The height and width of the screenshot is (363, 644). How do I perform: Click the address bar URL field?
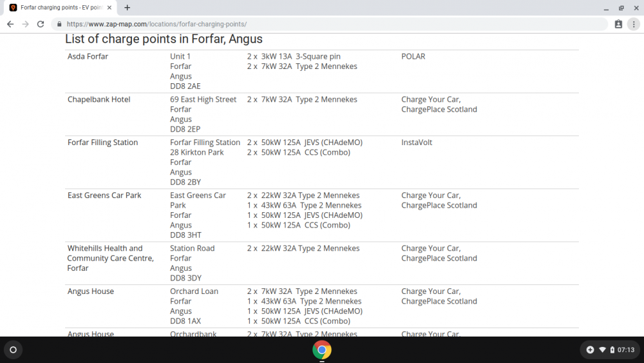point(328,25)
